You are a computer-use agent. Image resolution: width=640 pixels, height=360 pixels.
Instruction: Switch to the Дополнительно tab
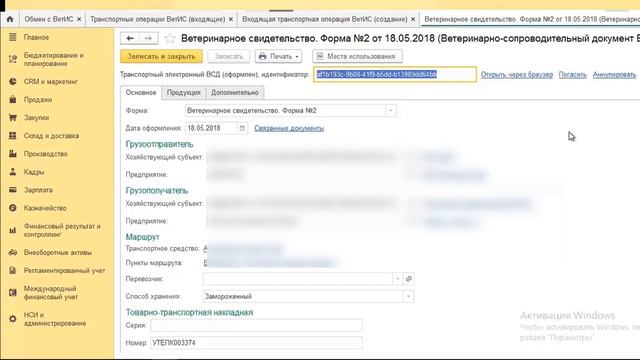[x=235, y=93]
